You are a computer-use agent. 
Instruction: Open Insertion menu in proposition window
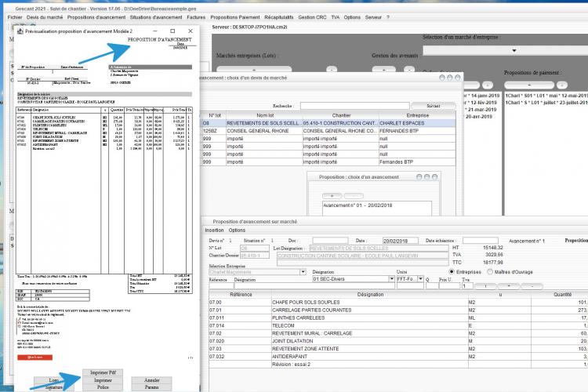pyautogui.click(x=214, y=230)
